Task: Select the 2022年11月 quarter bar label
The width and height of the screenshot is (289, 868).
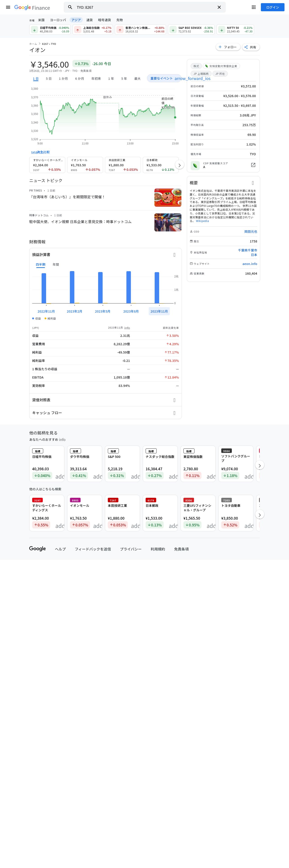Action: 46,311
